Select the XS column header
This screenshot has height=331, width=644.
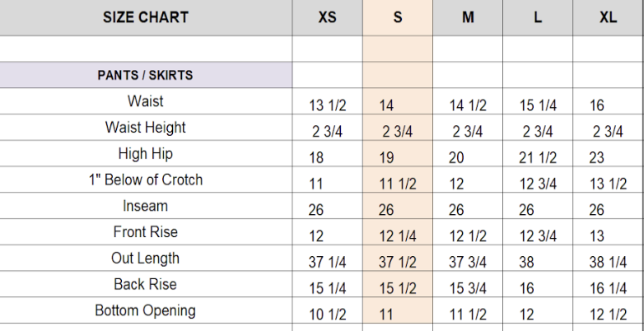pyautogui.click(x=327, y=17)
